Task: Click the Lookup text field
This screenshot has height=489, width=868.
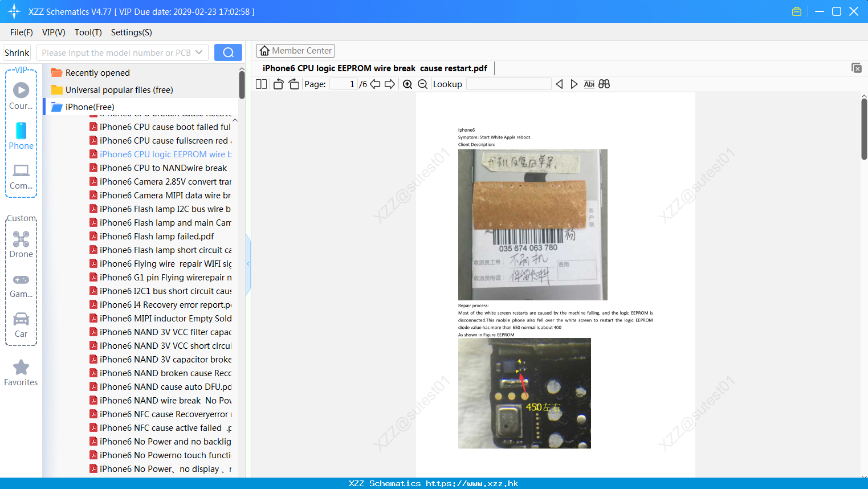Action: point(508,84)
